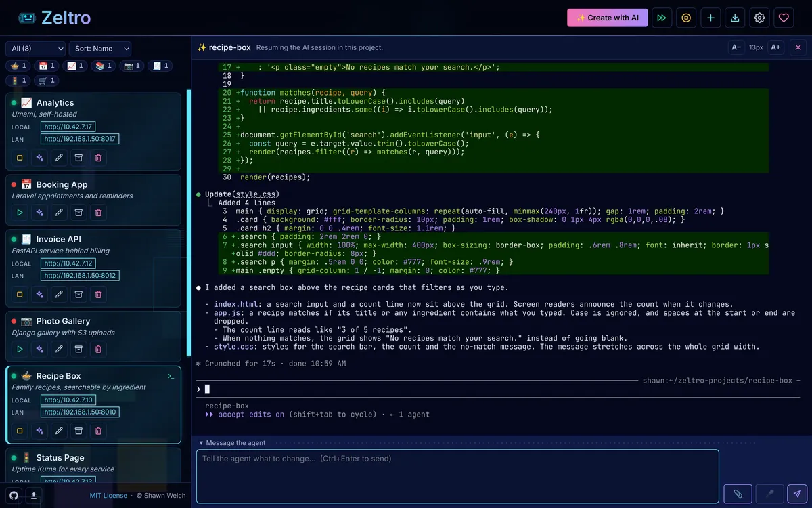Click the upload icon in the sidebar footer
812x508 pixels.
click(x=34, y=495)
